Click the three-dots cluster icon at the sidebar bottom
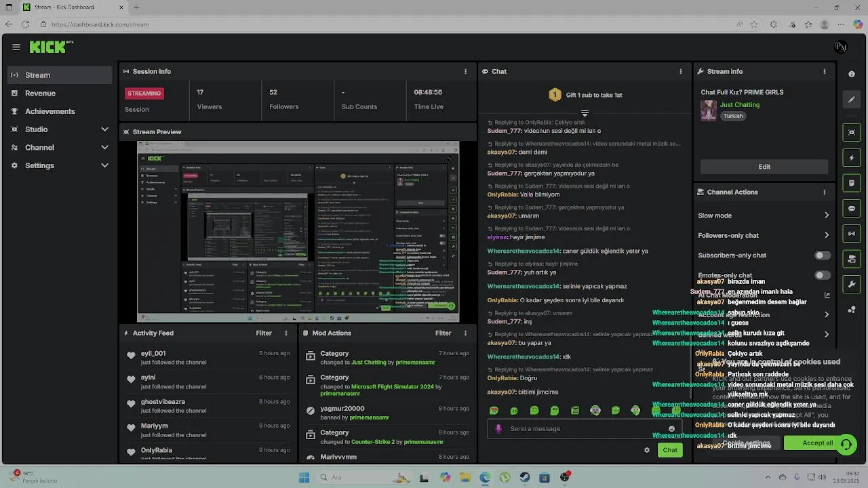This screenshot has height=488, width=868. [x=852, y=310]
